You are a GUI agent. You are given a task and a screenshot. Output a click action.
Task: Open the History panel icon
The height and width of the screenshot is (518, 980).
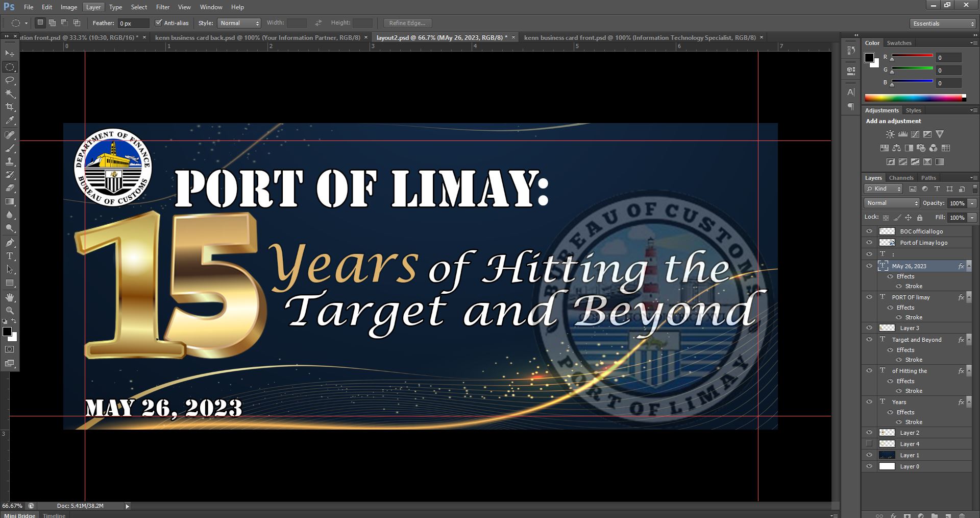[x=851, y=50]
